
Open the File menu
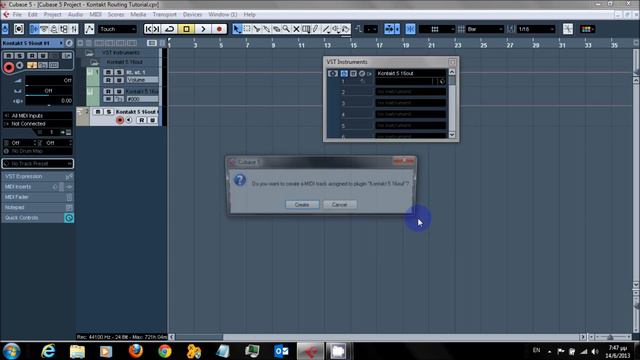point(17,14)
